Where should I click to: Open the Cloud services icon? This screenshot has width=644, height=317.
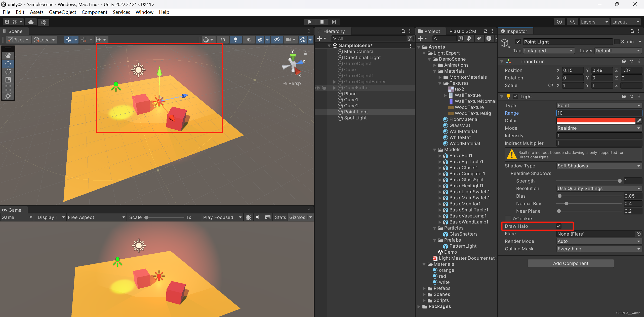click(31, 22)
